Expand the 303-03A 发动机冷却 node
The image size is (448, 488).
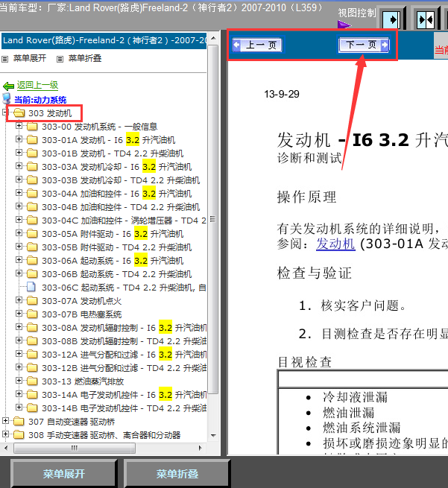click(x=19, y=166)
